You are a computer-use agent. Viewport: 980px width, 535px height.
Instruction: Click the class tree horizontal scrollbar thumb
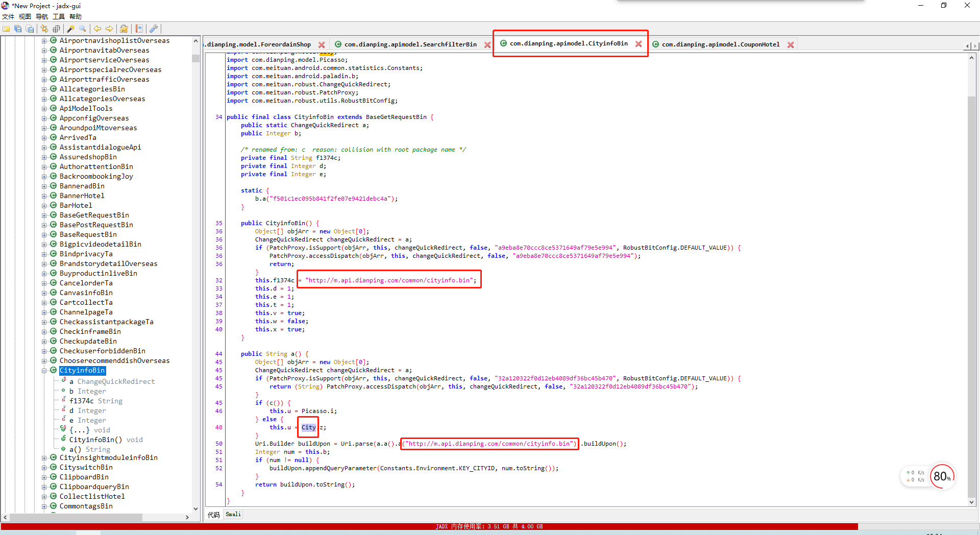(76, 517)
